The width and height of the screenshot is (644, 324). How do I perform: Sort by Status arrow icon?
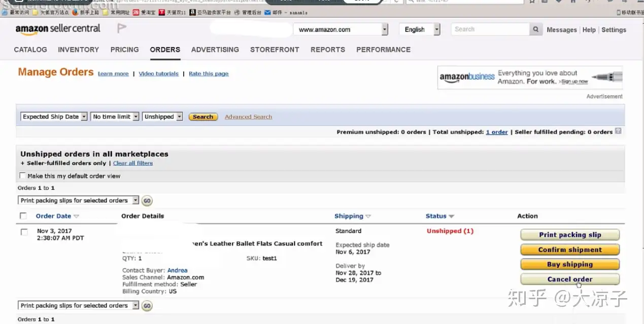click(451, 217)
